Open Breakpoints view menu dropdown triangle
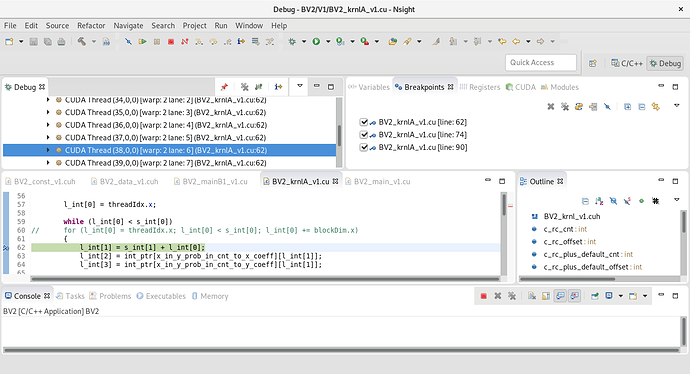 click(676, 106)
